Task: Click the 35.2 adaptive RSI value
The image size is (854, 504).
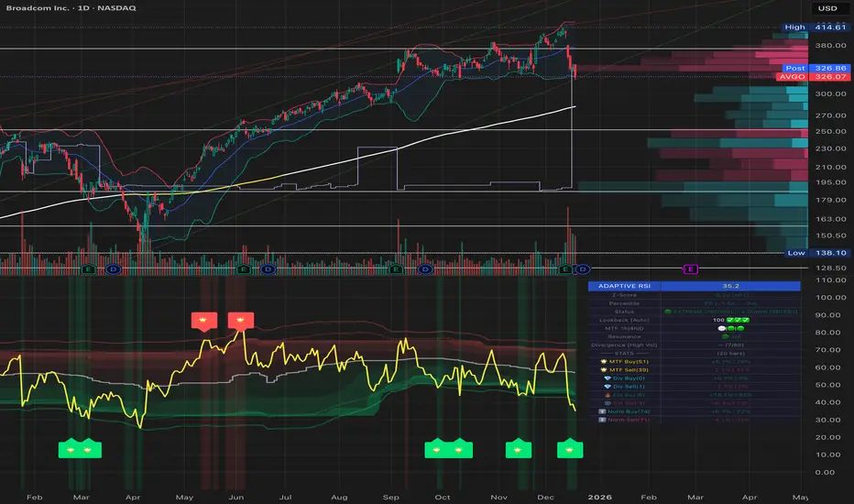Action: [730, 286]
